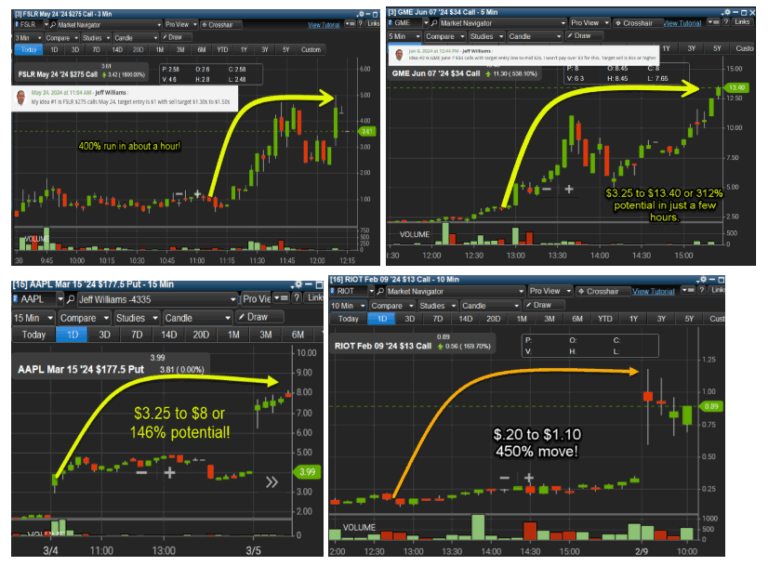Click the Links button in the GME window
Image resolution: width=768 pixels, height=566 pixels.
click(x=742, y=22)
